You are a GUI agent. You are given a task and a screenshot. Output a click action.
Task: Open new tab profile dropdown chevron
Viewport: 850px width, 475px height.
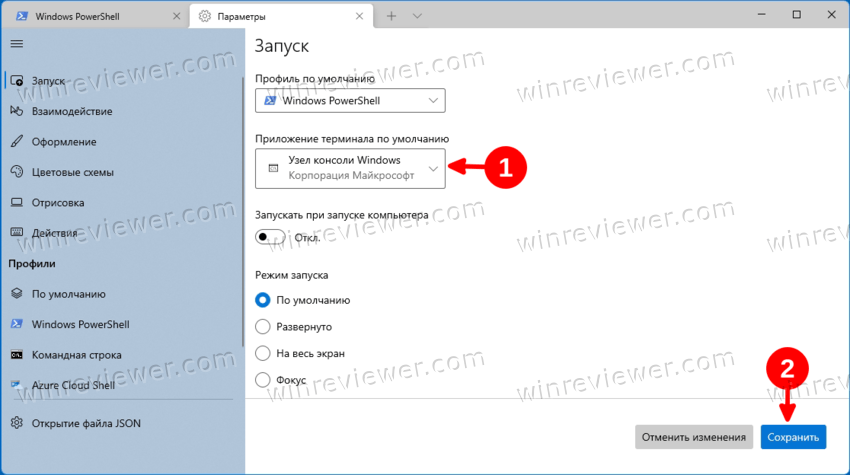[417, 16]
